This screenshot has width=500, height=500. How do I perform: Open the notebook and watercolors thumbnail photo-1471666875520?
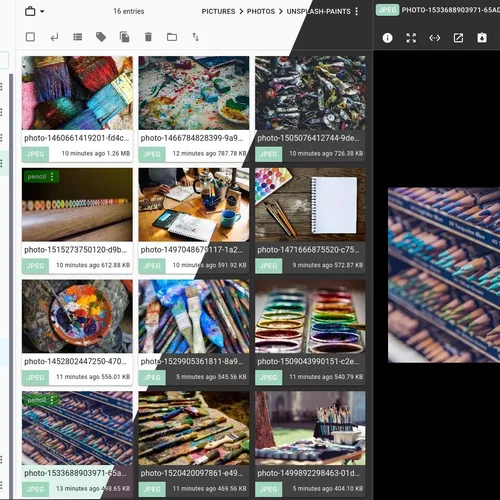pyautogui.click(x=310, y=205)
